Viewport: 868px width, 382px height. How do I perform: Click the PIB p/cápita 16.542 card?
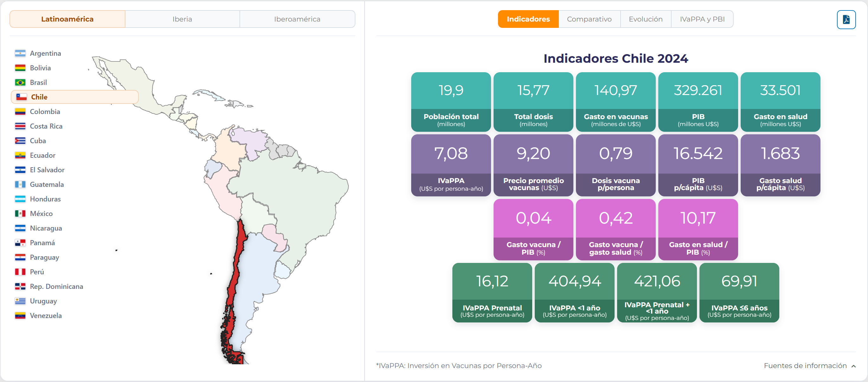tap(698, 165)
